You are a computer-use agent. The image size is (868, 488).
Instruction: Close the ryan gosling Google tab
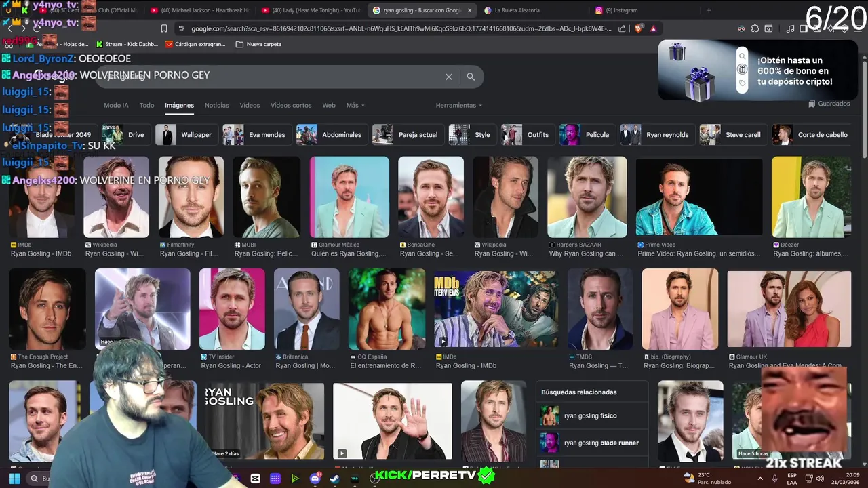point(469,10)
